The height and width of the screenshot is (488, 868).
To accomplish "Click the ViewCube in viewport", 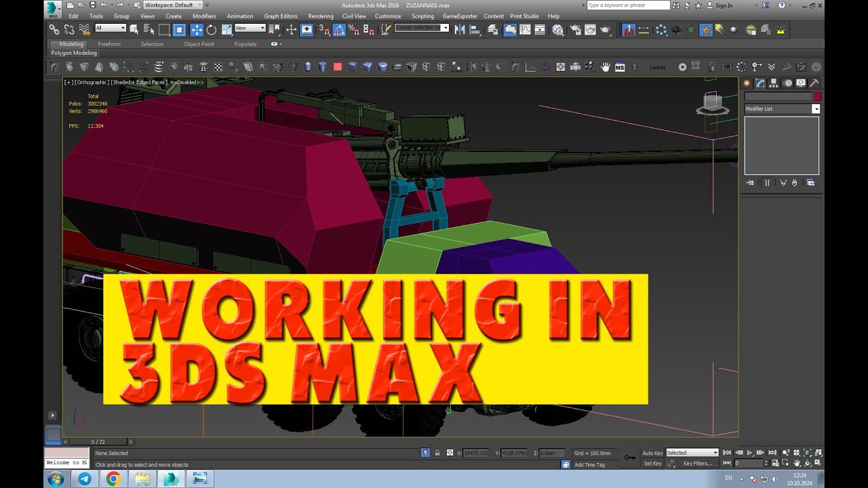I will (x=713, y=104).
